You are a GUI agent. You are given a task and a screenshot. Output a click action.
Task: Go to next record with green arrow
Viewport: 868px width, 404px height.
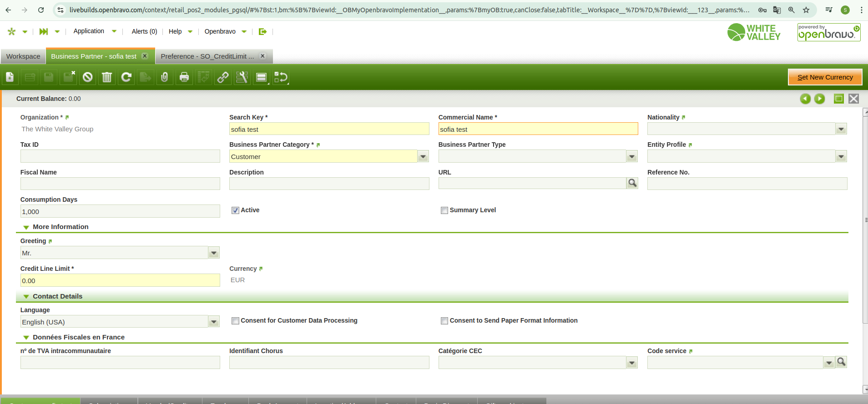pos(819,99)
